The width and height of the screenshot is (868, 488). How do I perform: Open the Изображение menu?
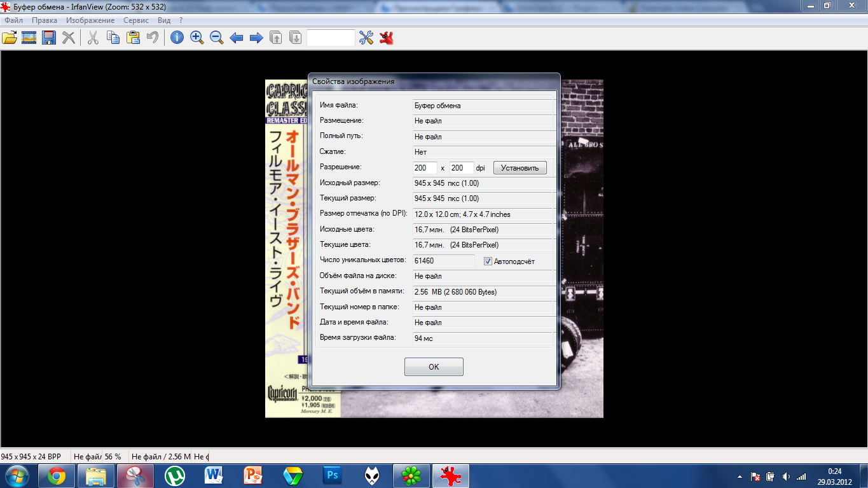90,20
